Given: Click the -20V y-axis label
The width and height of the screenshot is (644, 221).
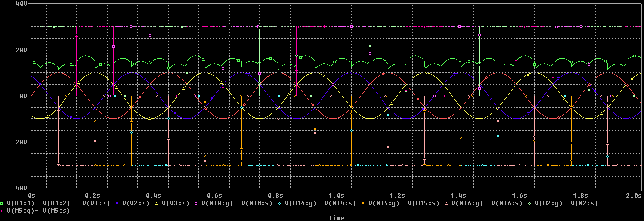Looking at the screenshot, I should click(x=19, y=142).
